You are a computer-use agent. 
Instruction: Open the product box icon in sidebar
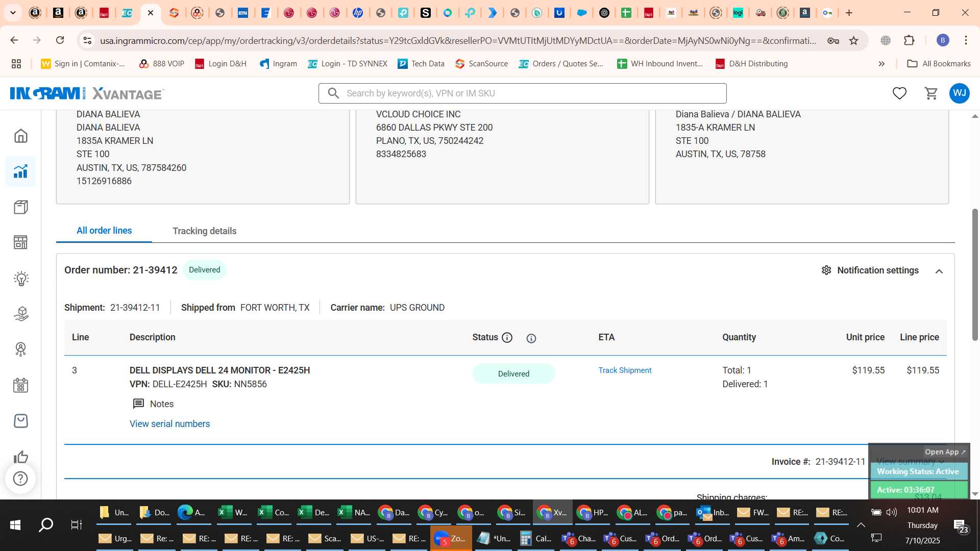coord(20,207)
